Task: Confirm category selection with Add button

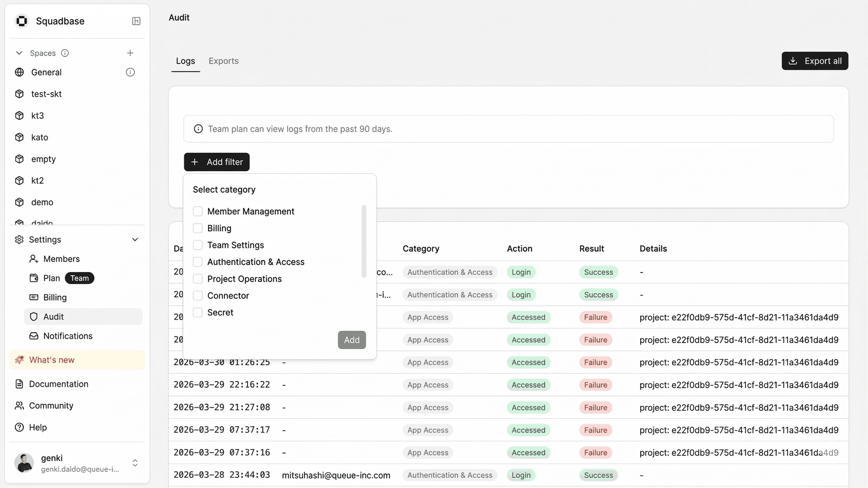Action: pyautogui.click(x=352, y=340)
